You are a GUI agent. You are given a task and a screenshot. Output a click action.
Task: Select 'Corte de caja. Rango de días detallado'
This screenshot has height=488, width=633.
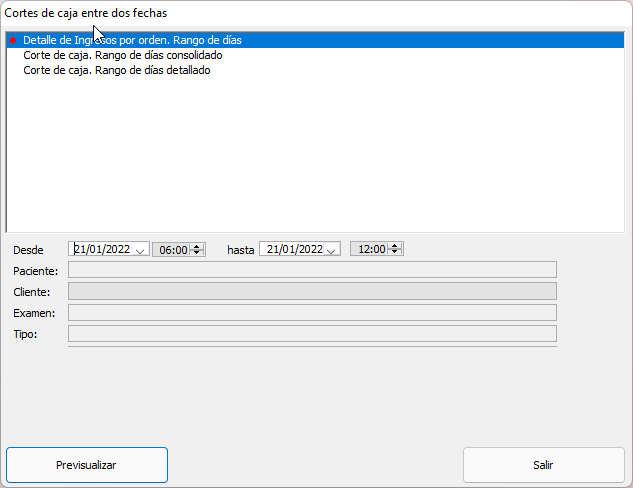click(x=116, y=71)
